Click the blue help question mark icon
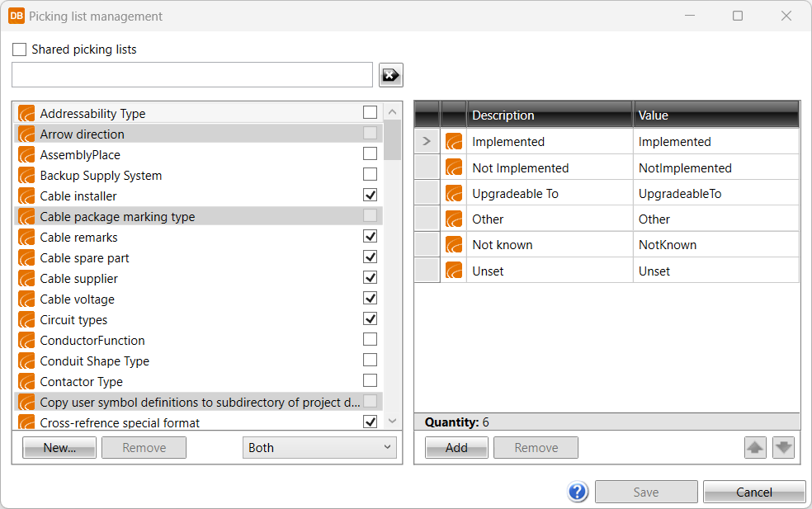The image size is (812, 509). [x=578, y=492]
